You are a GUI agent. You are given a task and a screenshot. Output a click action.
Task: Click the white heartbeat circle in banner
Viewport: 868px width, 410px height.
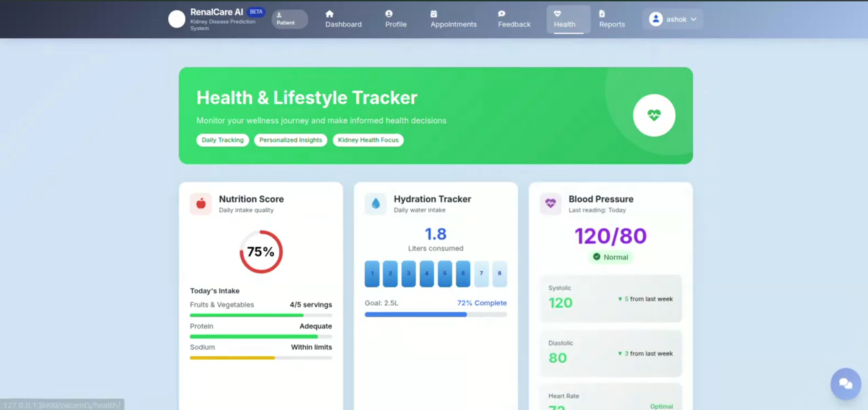654,115
